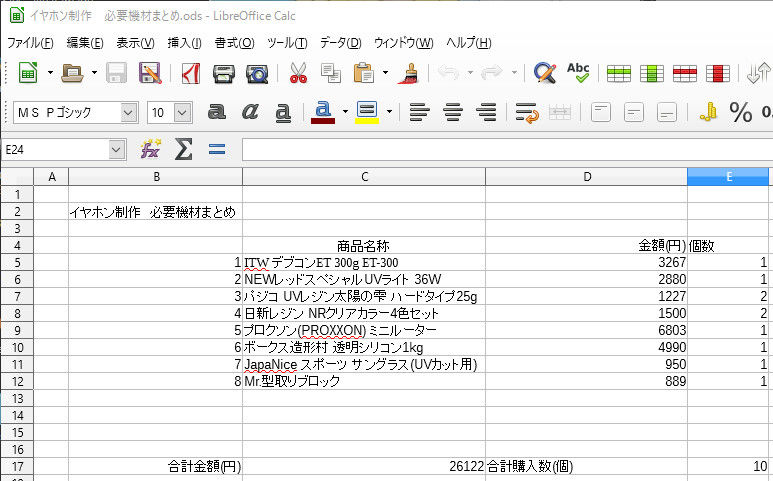Expand the Name Box dropdown arrow
Viewport: 773px width, 481px height.
[x=117, y=149]
